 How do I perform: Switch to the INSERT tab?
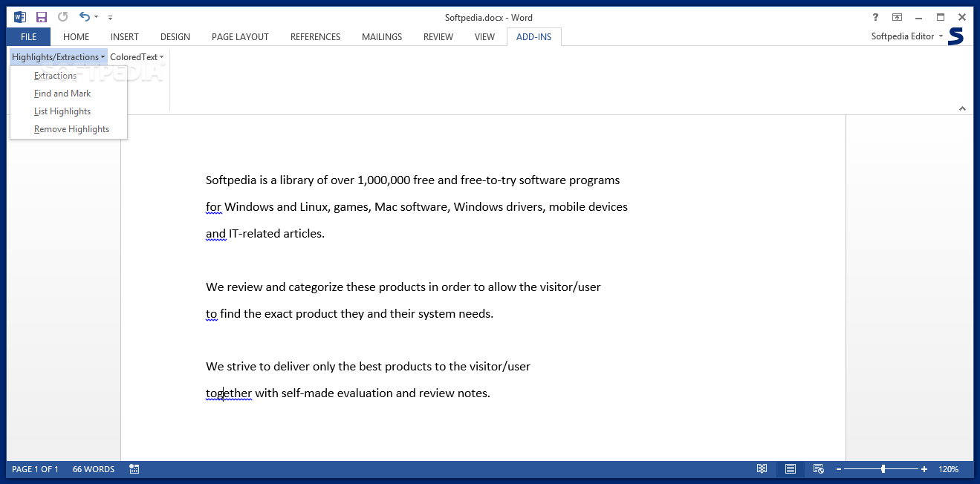tap(125, 36)
